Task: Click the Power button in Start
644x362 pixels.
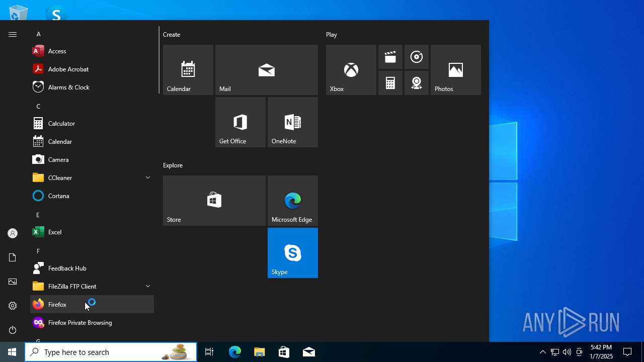Action: click(13, 330)
